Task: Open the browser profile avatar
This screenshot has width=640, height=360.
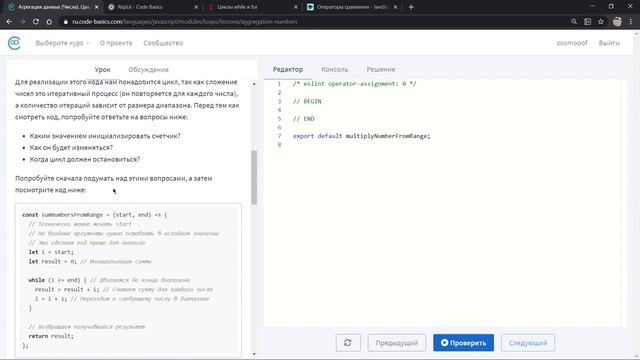Action: [x=617, y=22]
